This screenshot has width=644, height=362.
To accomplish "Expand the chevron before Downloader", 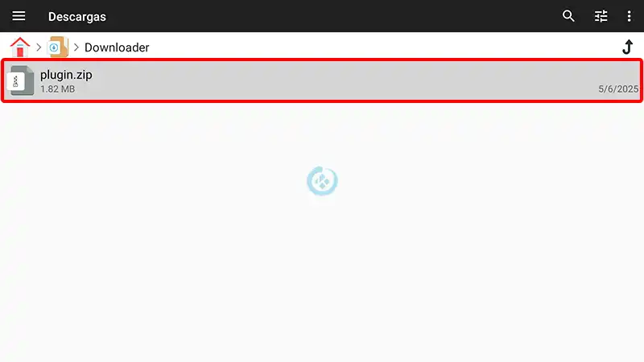I will [x=76, y=47].
